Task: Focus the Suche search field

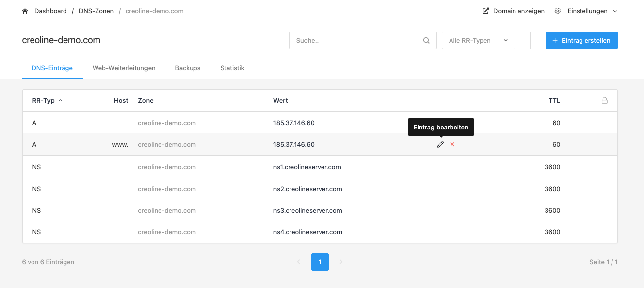Action: tap(363, 40)
